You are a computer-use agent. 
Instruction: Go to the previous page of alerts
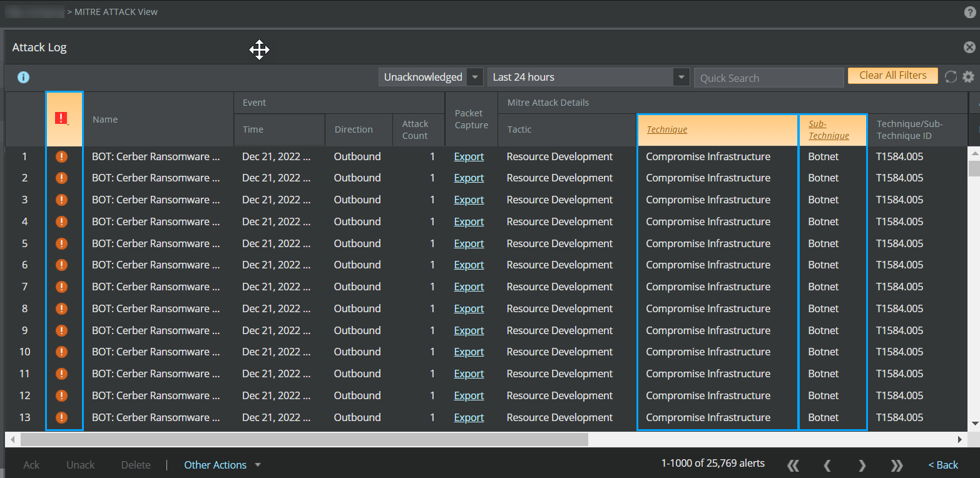point(827,465)
